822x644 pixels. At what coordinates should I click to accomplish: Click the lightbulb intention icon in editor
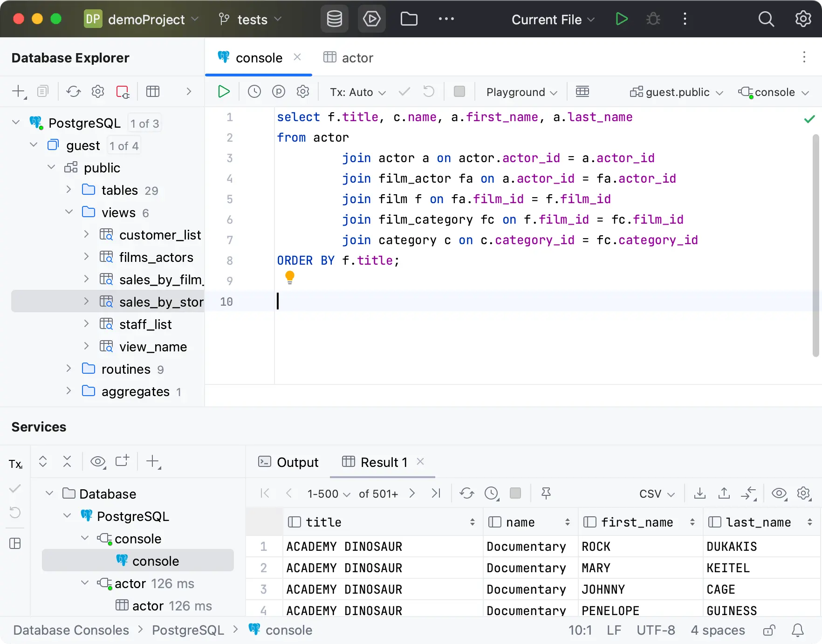(x=290, y=278)
